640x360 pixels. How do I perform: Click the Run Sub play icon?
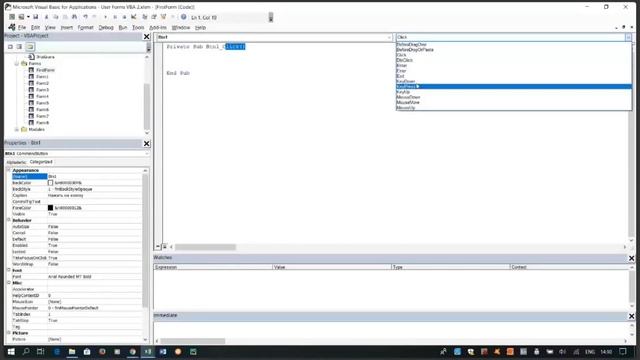[x=105, y=17]
